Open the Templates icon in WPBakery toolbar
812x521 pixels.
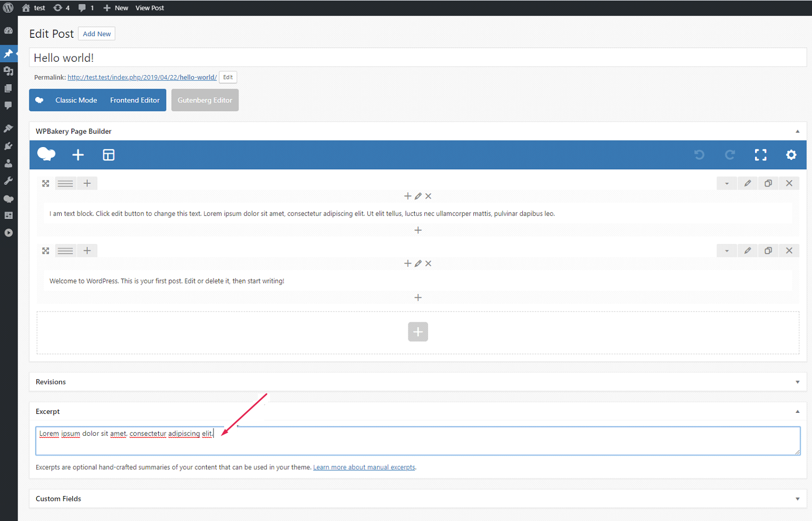tap(109, 155)
